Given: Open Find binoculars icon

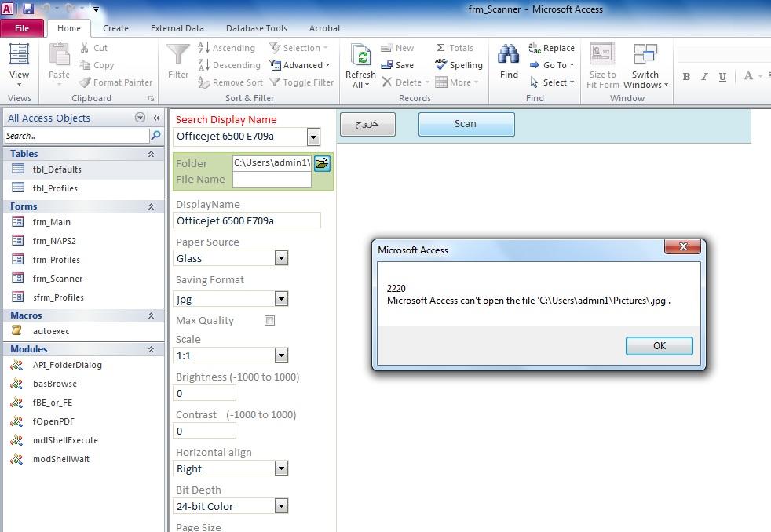Looking at the screenshot, I should (509, 54).
